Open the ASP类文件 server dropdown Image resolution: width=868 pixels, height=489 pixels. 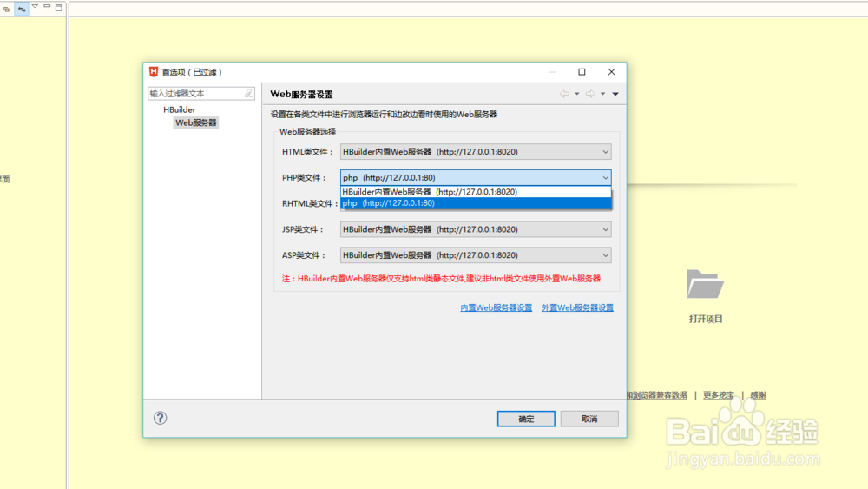click(476, 255)
